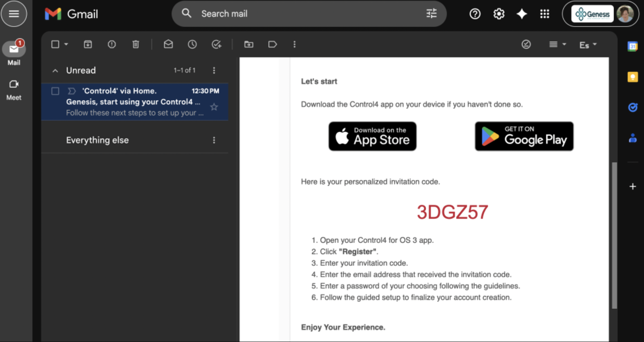Report spam icon in toolbar
The image size is (644, 342).
(x=112, y=44)
